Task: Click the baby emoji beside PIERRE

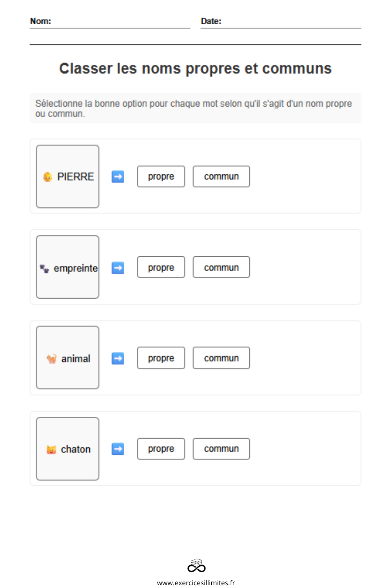Action: tap(47, 177)
